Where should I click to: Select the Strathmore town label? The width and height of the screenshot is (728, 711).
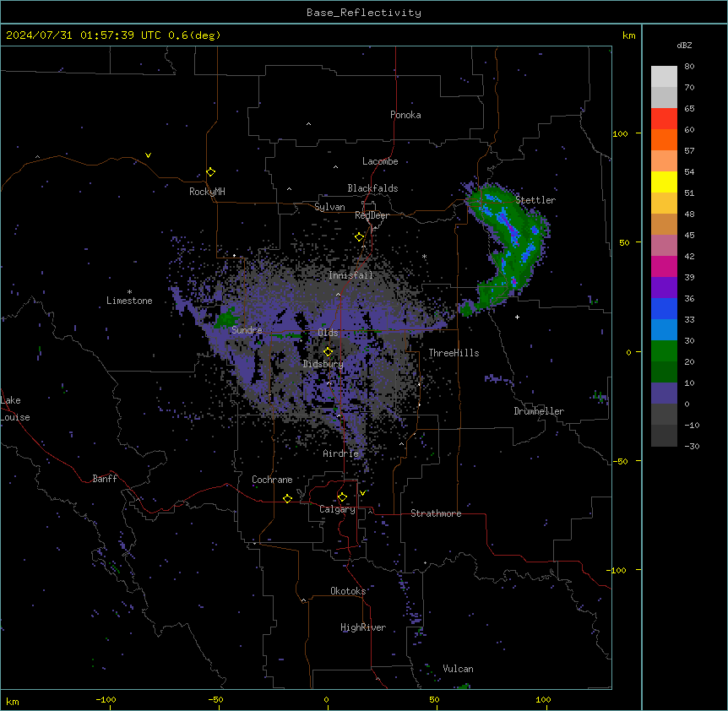[436, 513]
